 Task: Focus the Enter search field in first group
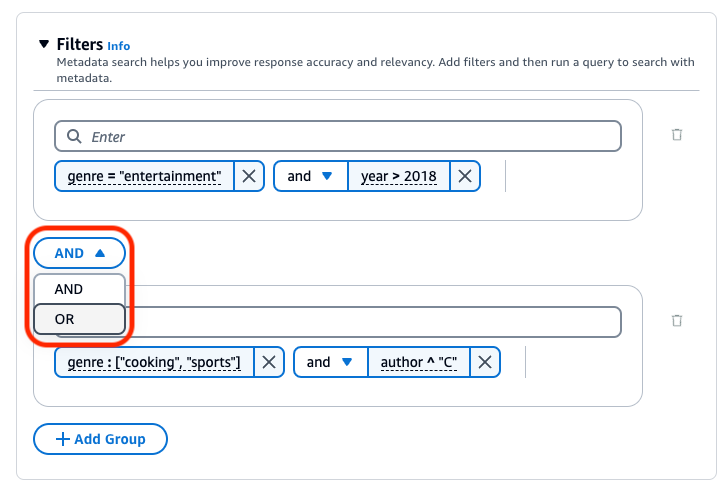[x=350, y=136]
